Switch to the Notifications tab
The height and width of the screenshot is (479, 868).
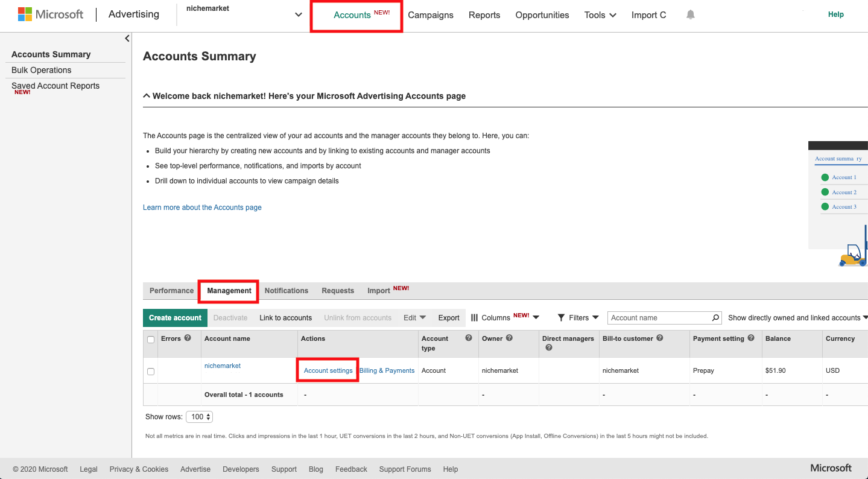tap(287, 291)
